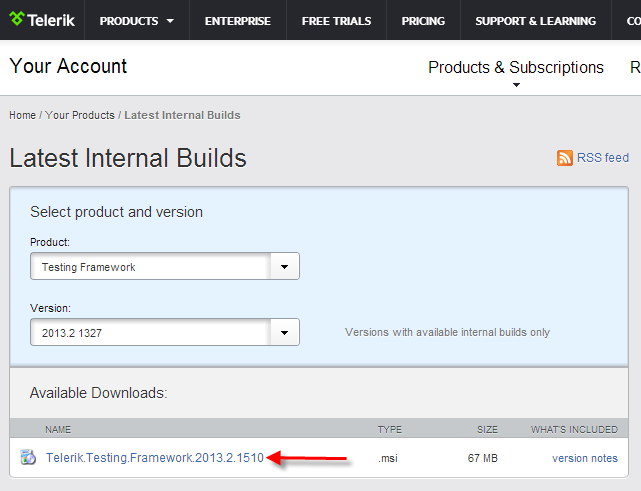Viewport: 641px width, 491px height.
Task: Click the 2013.2 1327 version field
Action: (x=150, y=332)
